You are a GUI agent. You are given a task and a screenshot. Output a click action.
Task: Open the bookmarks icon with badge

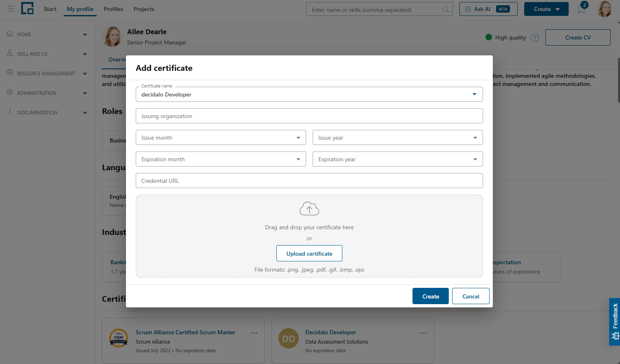pyautogui.click(x=582, y=8)
